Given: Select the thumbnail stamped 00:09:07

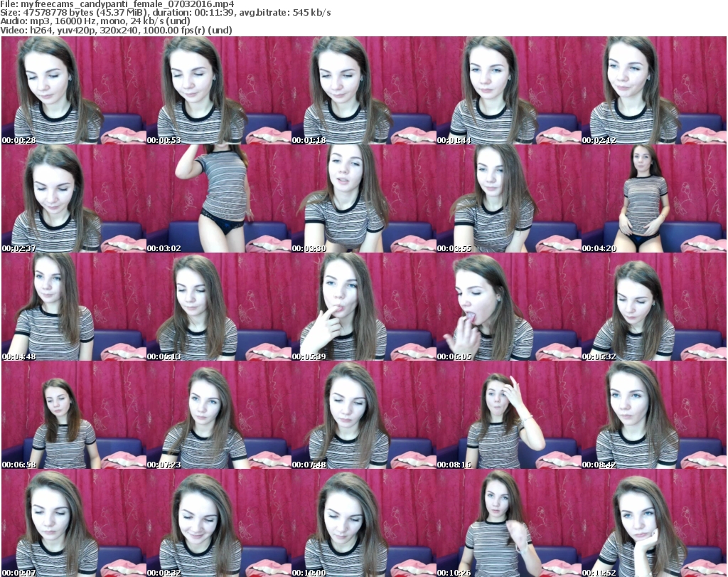Looking at the screenshot, I should pyautogui.click(x=74, y=524).
